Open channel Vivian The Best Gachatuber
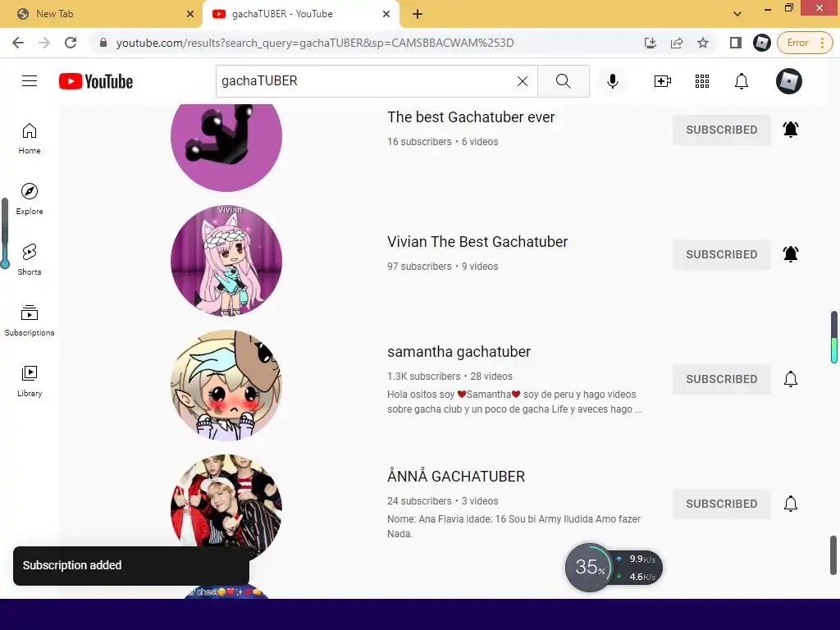 [x=477, y=242]
